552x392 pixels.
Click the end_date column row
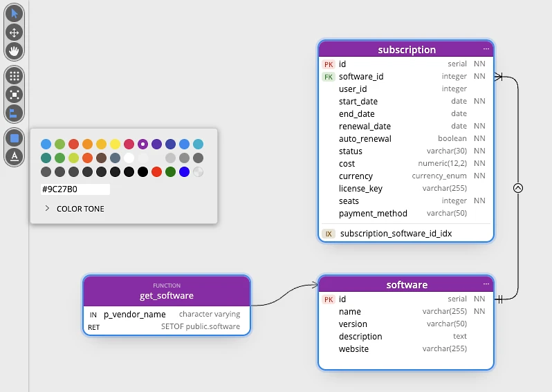(x=405, y=113)
